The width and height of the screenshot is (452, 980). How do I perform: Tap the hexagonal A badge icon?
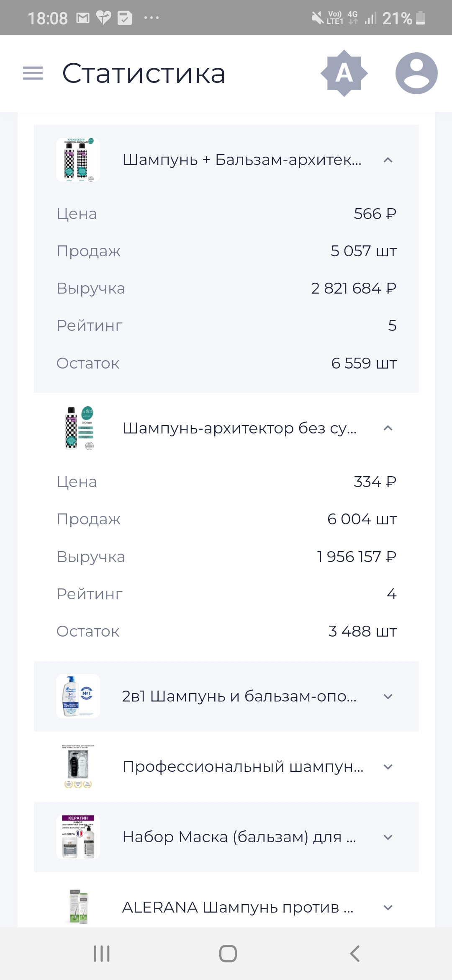(x=344, y=73)
